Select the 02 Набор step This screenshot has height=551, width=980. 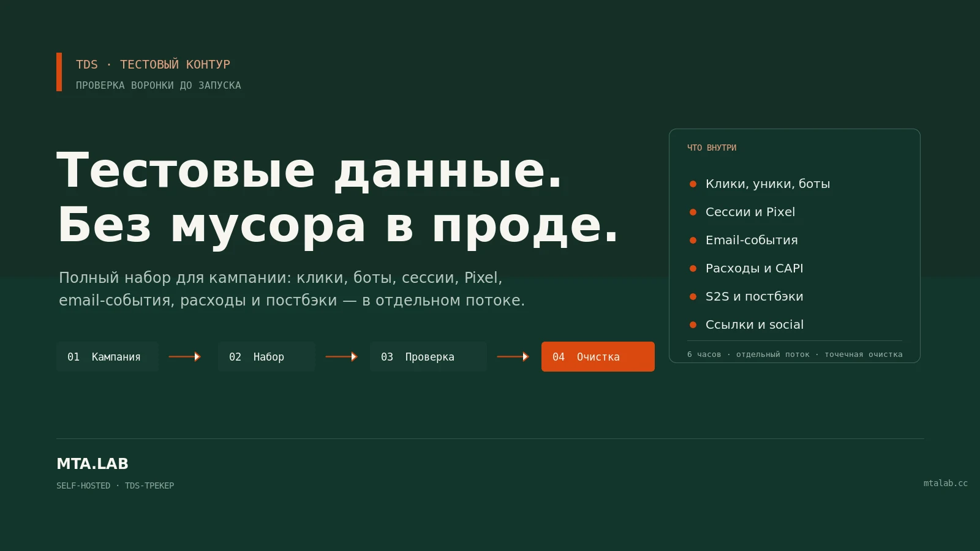coord(266,356)
